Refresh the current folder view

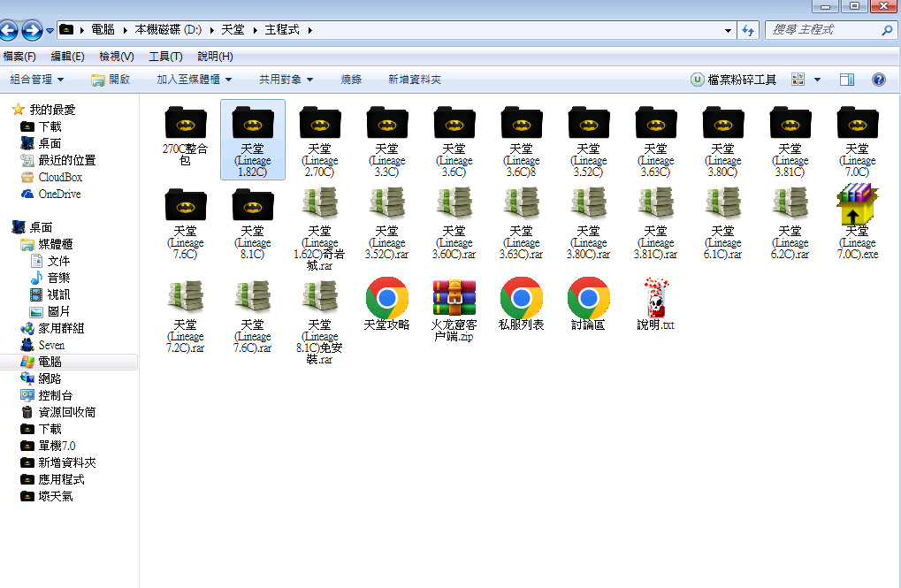click(x=747, y=30)
